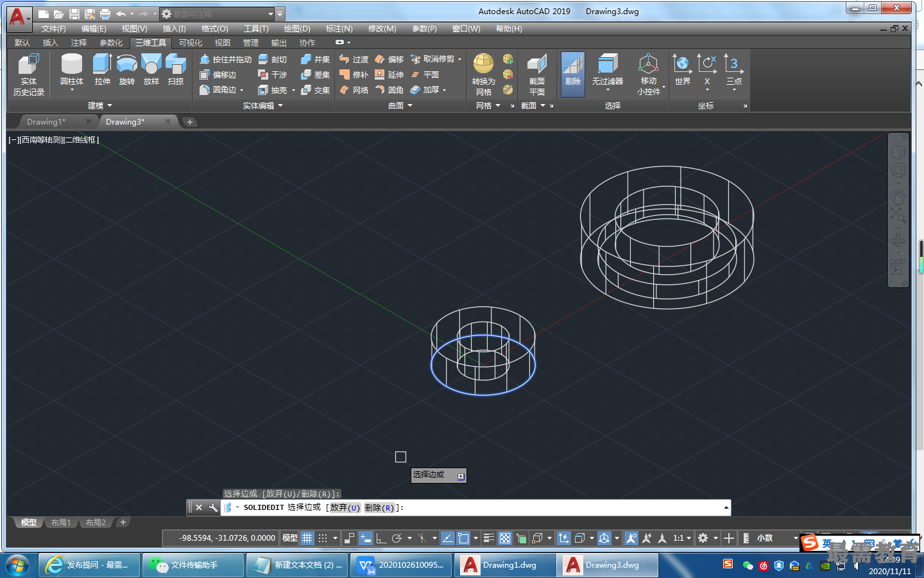The height and width of the screenshot is (578, 924).
Task: Click the 按住并拖动 presspull tool
Action: [x=225, y=59]
